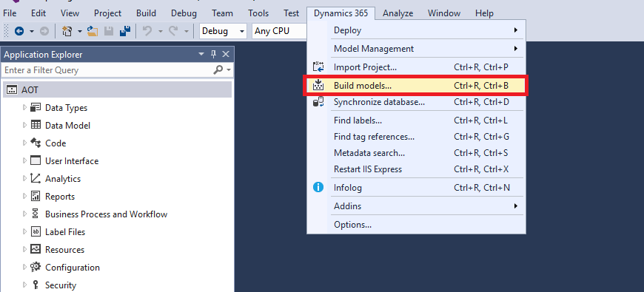Click the Reports node icon
644x292 pixels.
coord(36,196)
